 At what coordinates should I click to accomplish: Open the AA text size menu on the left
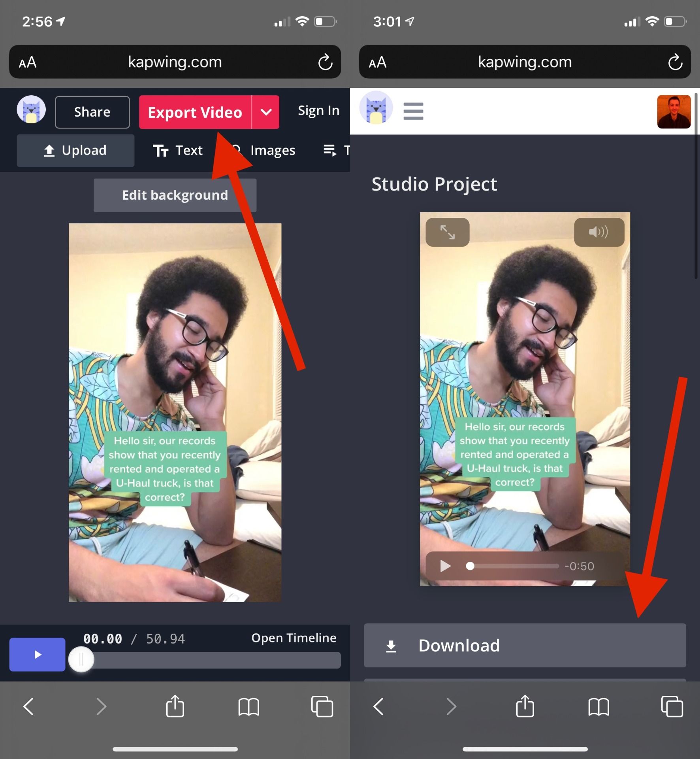click(x=28, y=62)
